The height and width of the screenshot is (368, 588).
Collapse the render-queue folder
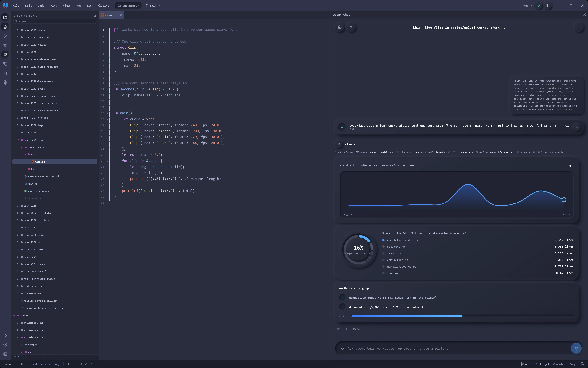(22, 147)
